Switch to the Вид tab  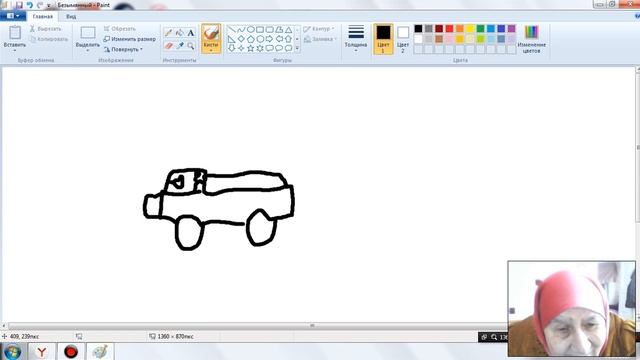pyautogui.click(x=71, y=16)
